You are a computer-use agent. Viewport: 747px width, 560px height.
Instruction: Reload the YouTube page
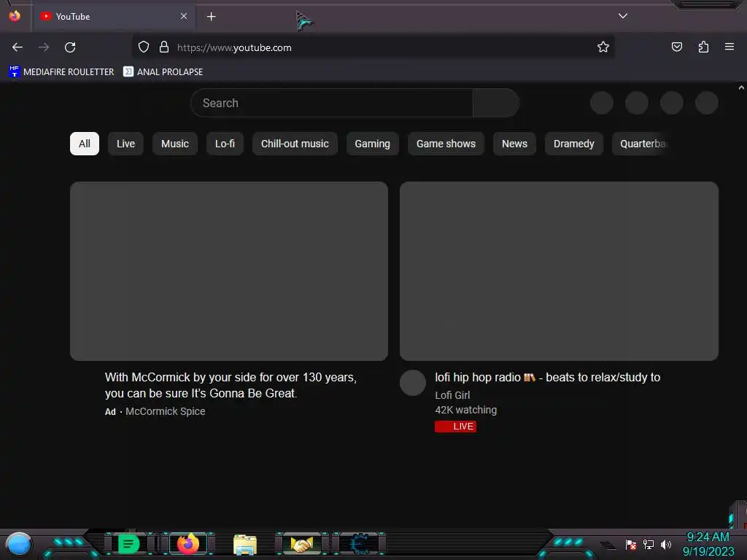click(x=70, y=47)
